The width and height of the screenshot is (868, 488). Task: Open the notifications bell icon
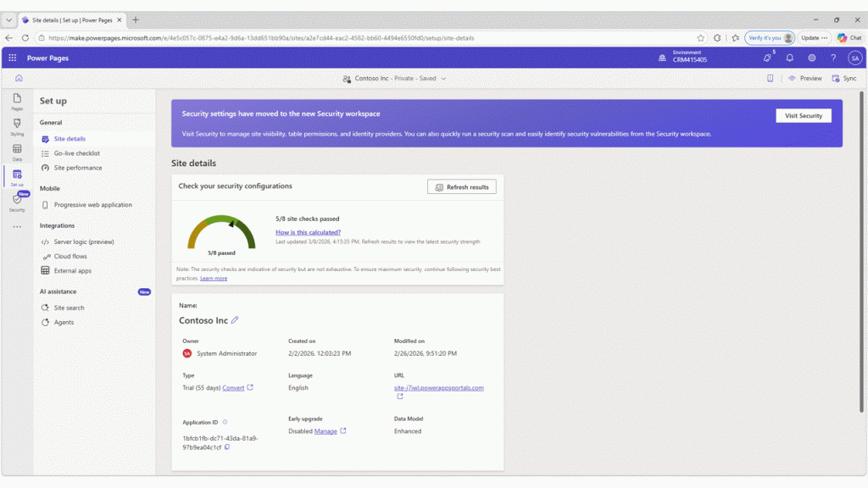[789, 58]
